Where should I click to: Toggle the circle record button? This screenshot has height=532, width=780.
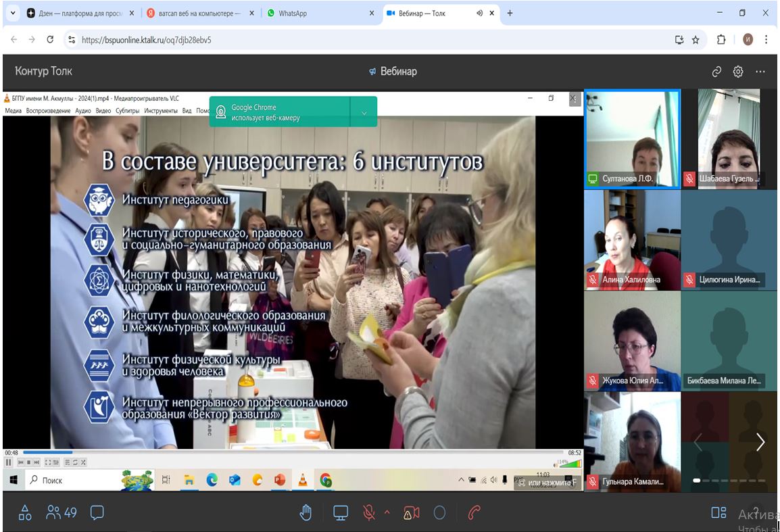coord(439,513)
